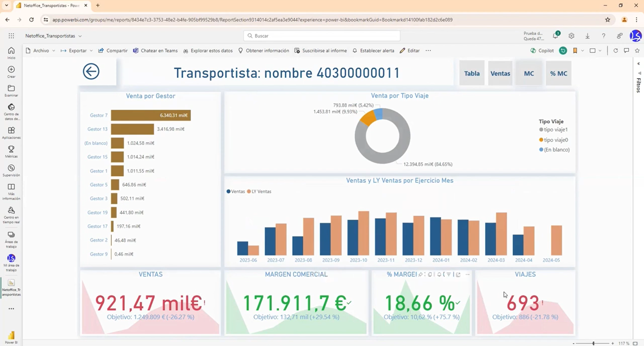The height and width of the screenshot is (346, 644).
Task: Click the Buscar search field
Action: tap(322, 36)
